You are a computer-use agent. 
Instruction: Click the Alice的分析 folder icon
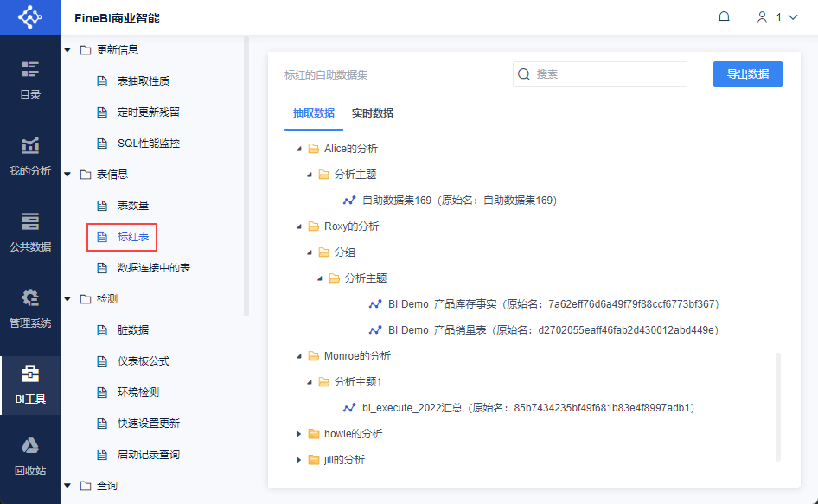(314, 149)
